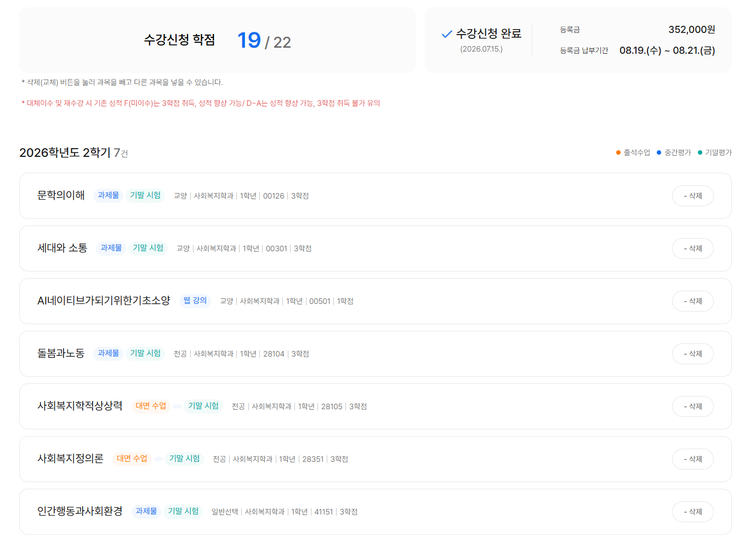756x543 pixels.
Task: Select the 돌봄과노동 course title
Action: 61,353
